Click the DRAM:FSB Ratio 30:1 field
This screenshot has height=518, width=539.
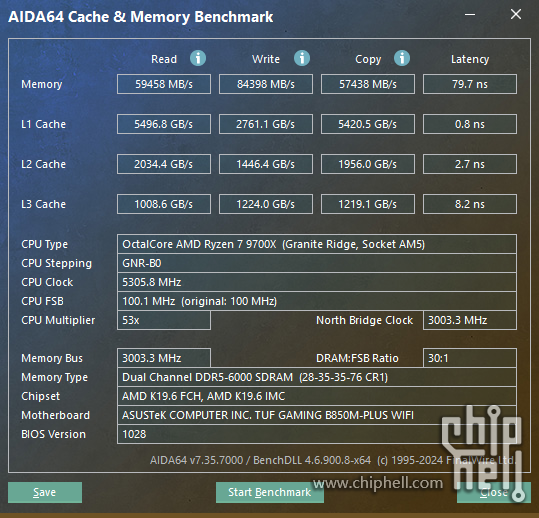coord(470,358)
